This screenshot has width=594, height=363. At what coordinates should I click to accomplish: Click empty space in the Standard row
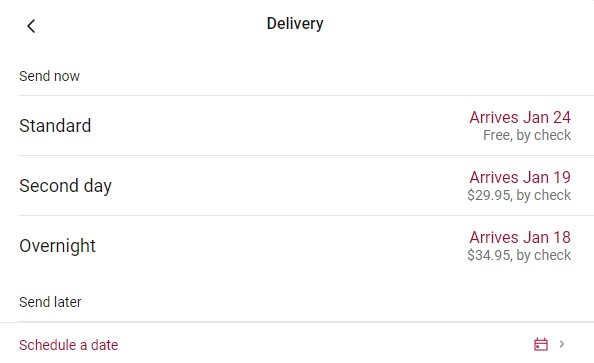280,126
